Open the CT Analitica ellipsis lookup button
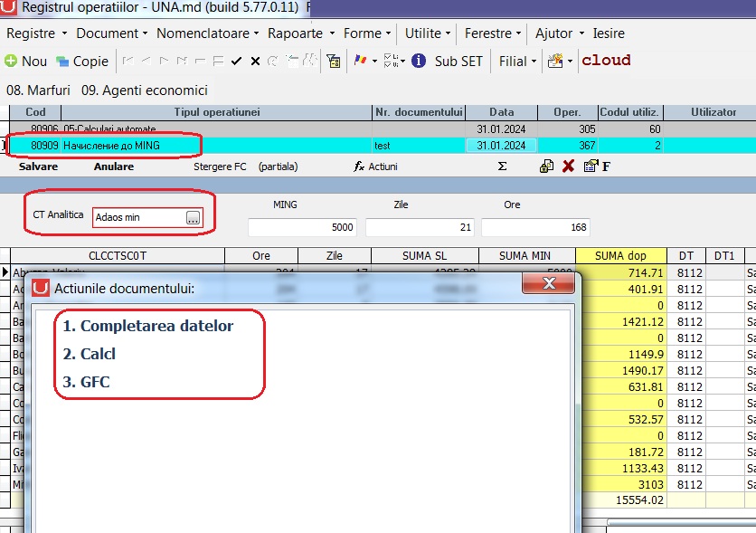The height and width of the screenshot is (533, 756). pos(193,217)
